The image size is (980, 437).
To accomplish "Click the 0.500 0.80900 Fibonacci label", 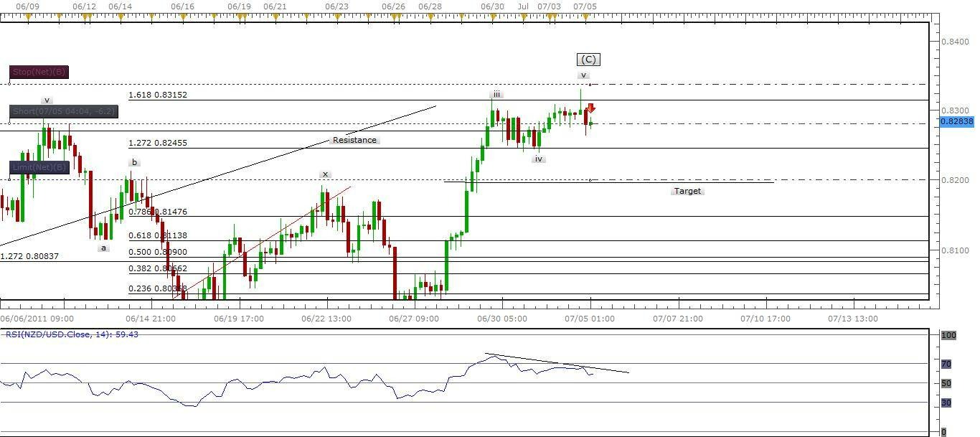I will tap(158, 253).
